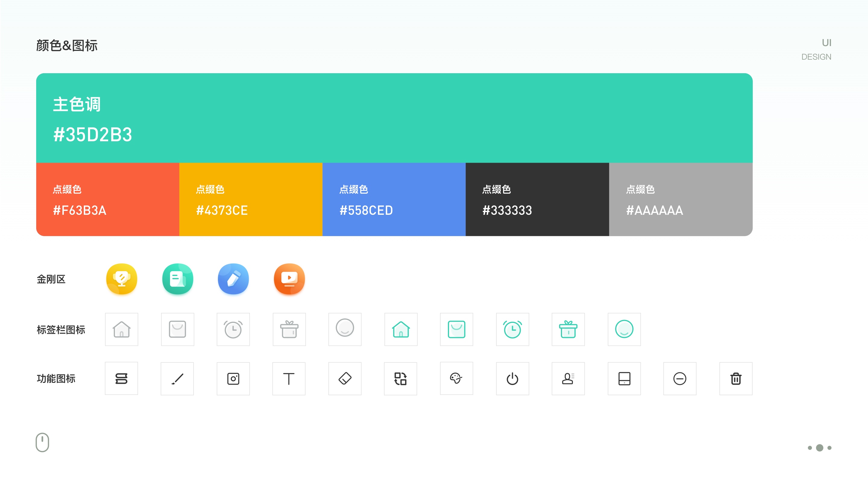This screenshot has height=488, width=868.
Task: Select the gray smiley face icon
Action: 345,329
